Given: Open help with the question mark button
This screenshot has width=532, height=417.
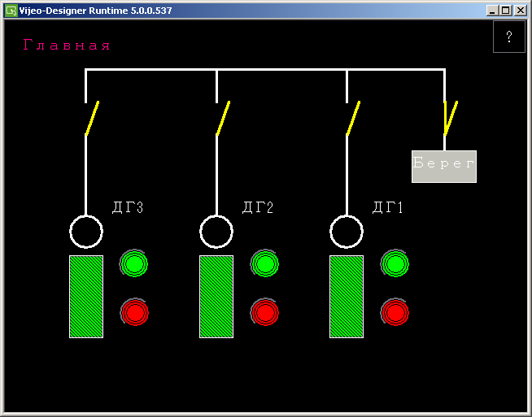Looking at the screenshot, I should coord(508,37).
